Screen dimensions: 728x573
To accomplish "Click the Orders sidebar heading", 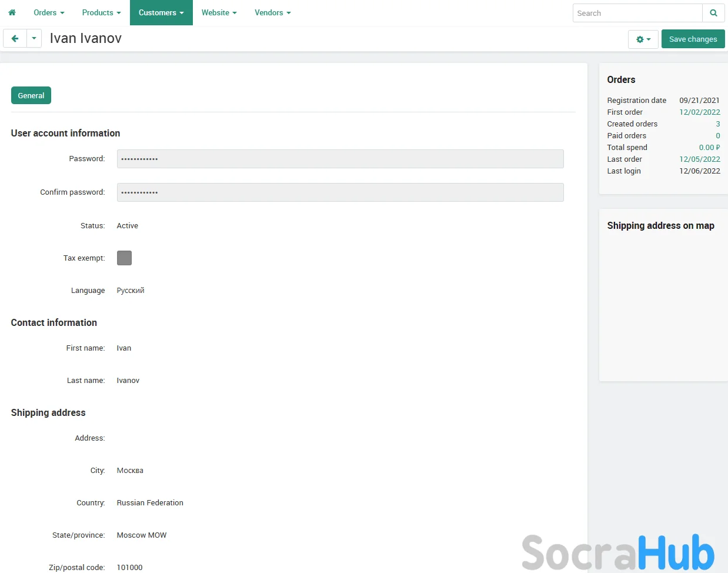I will pos(621,79).
